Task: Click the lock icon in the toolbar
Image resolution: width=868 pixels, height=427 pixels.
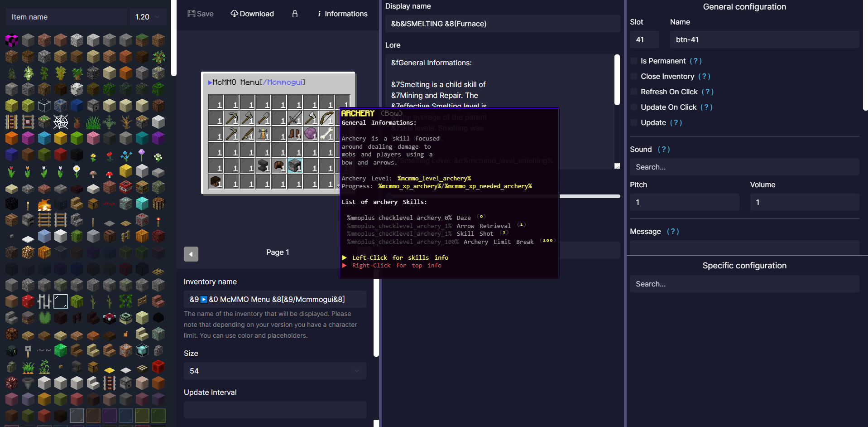Action: coord(295,14)
